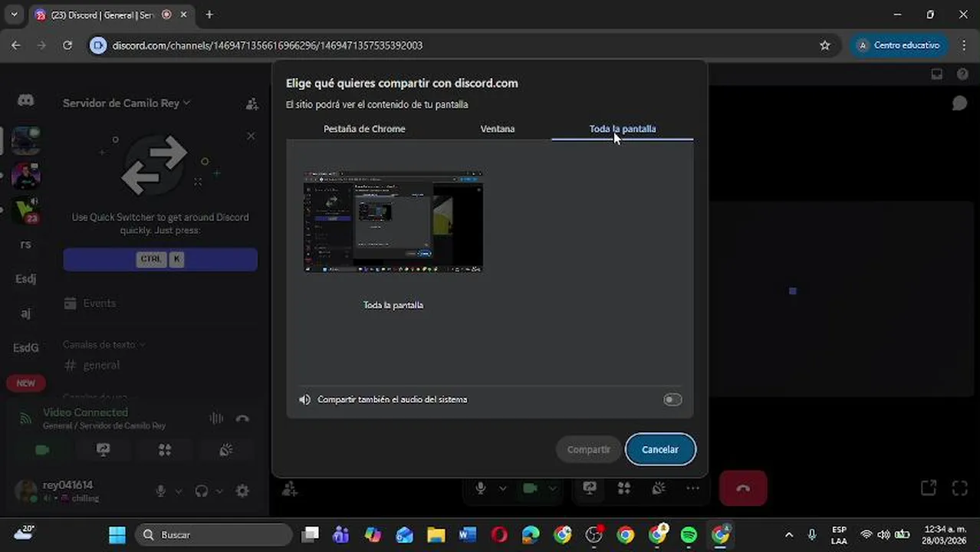The height and width of the screenshot is (552, 980).
Task: Switch to the Pestaña de Chrome tab
Action: click(364, 129)
